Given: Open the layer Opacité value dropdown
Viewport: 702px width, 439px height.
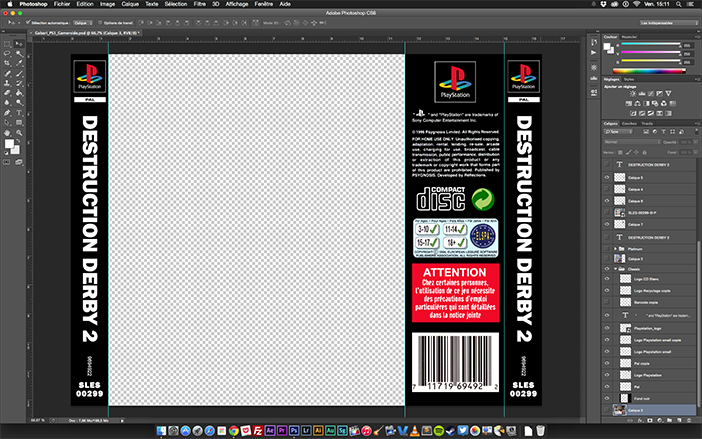Looking at the screenshot, I should 695,142.
